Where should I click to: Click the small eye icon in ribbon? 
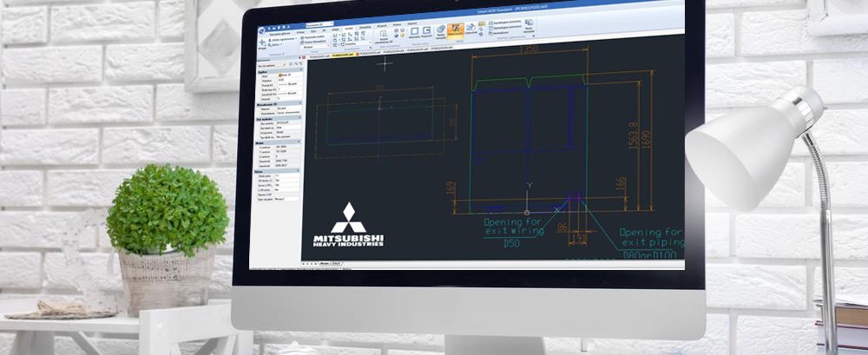481,34
